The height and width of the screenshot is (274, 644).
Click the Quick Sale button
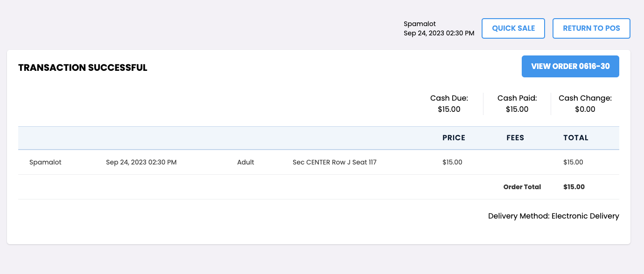click(x=513, y=28)
